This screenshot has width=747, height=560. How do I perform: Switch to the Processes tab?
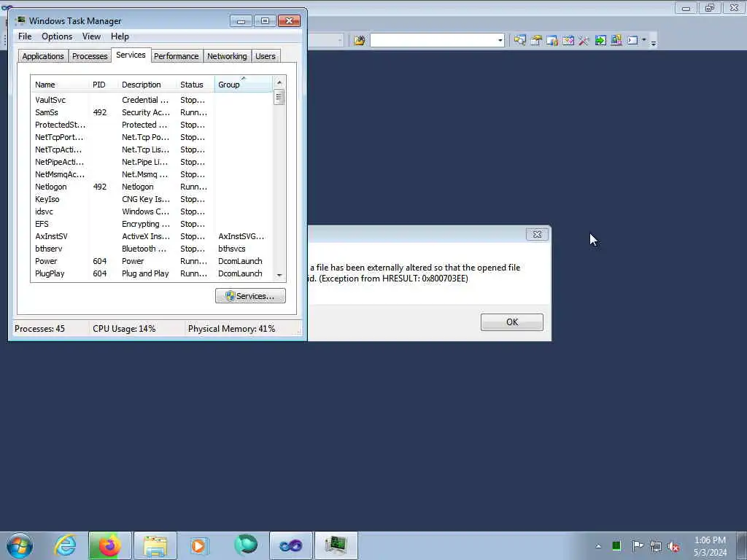[x=90, y=56]
